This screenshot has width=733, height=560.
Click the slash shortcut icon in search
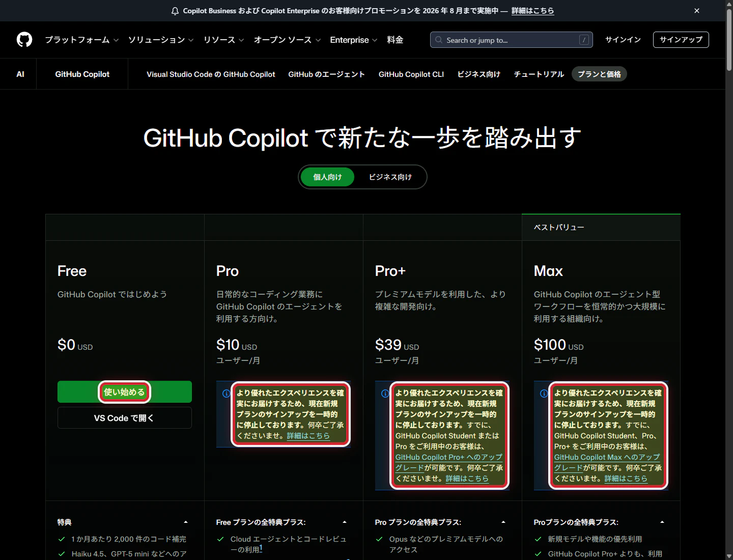point(584,40)
